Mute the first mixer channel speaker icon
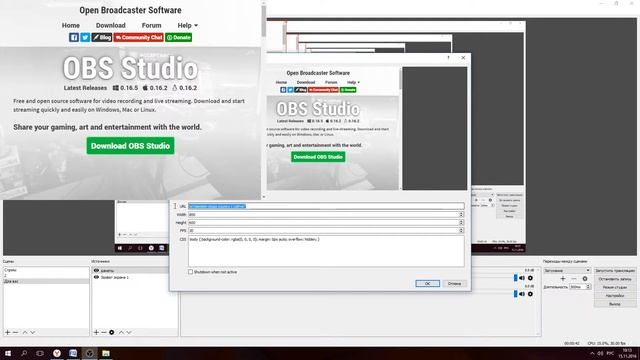 (522, 278)
